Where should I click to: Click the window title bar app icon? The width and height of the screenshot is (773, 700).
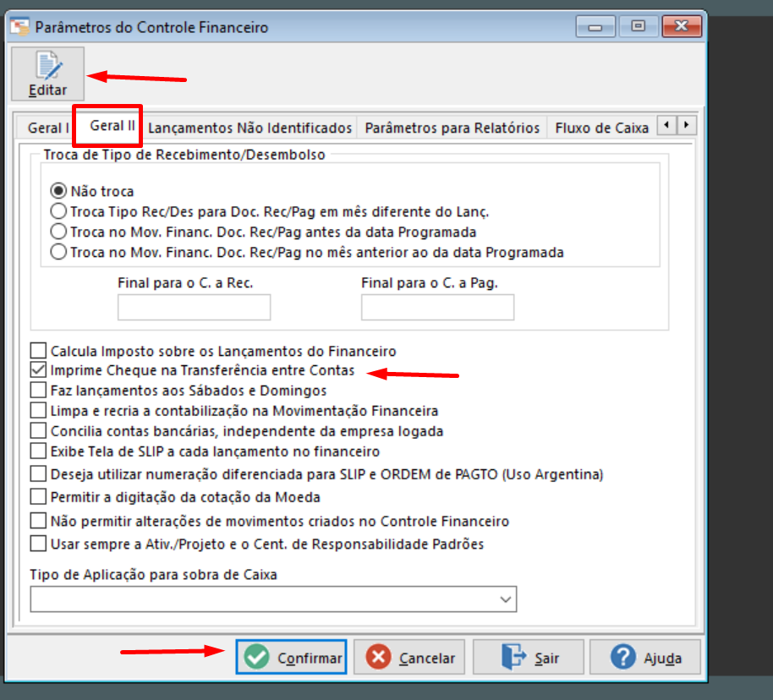tap(20, 26)
